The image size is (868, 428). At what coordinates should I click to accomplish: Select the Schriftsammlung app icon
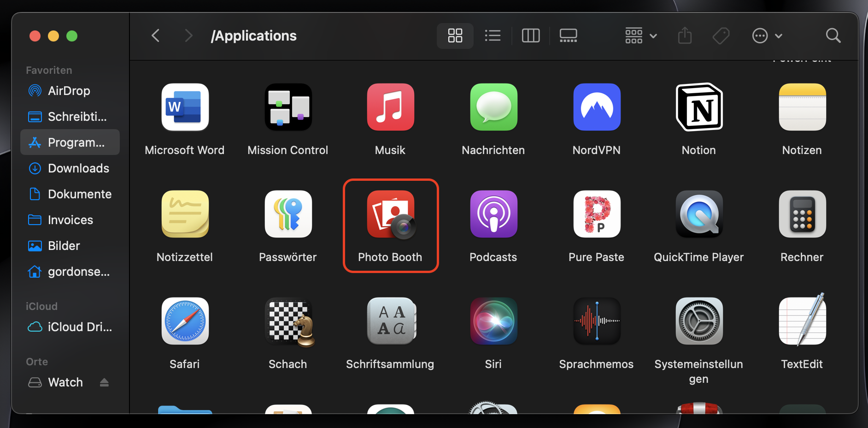click(391, 321)
